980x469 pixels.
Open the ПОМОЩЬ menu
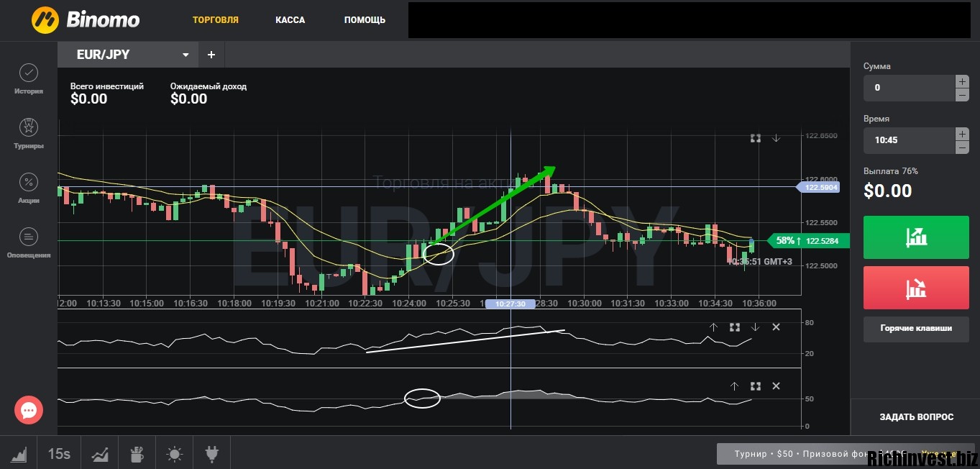click(365, 20)
